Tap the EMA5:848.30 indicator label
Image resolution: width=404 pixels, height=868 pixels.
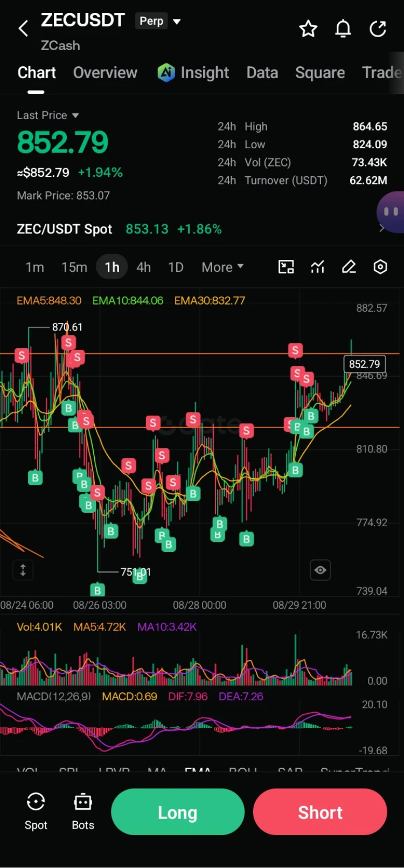49,300
